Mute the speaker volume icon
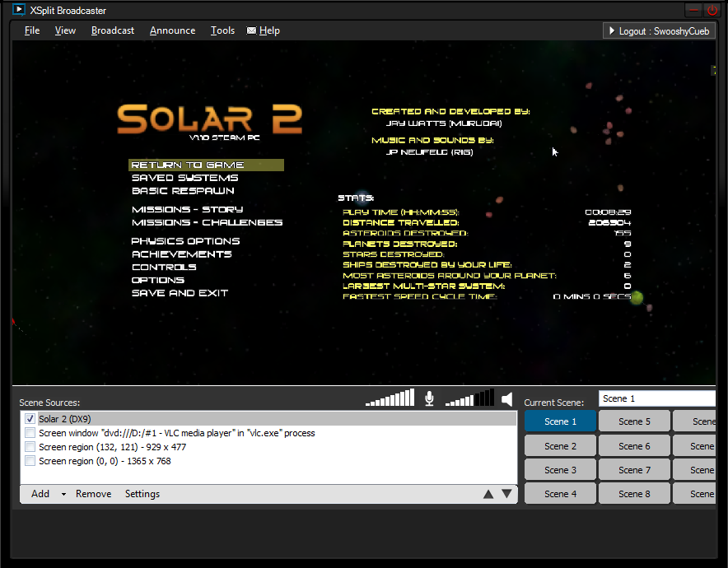728x568 pixels. pyautogui.click(x=507, y=399)
